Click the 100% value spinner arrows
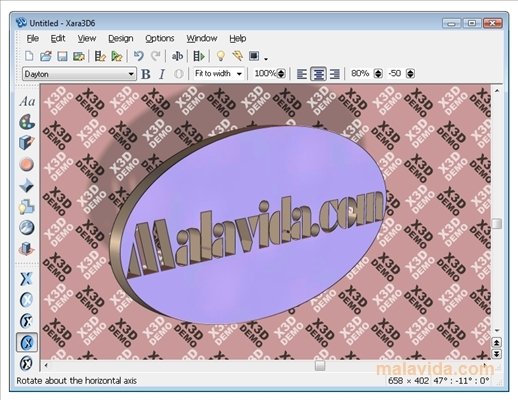The image size is (518, 400). [x=281, y=73]
